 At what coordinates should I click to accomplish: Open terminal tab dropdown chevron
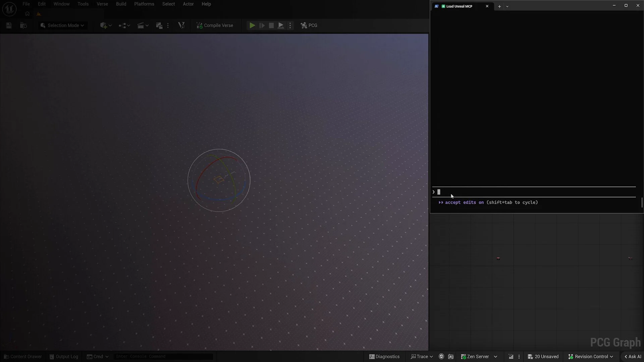507,6
